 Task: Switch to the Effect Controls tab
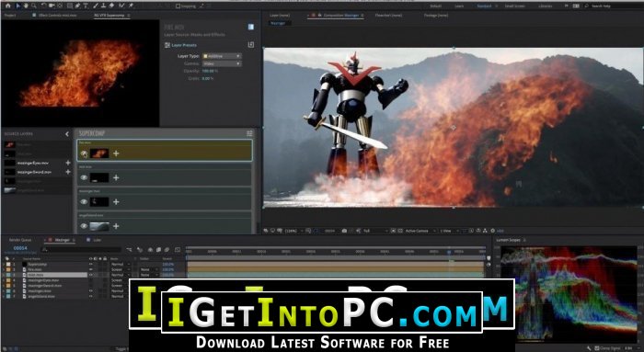pos(57,16)
